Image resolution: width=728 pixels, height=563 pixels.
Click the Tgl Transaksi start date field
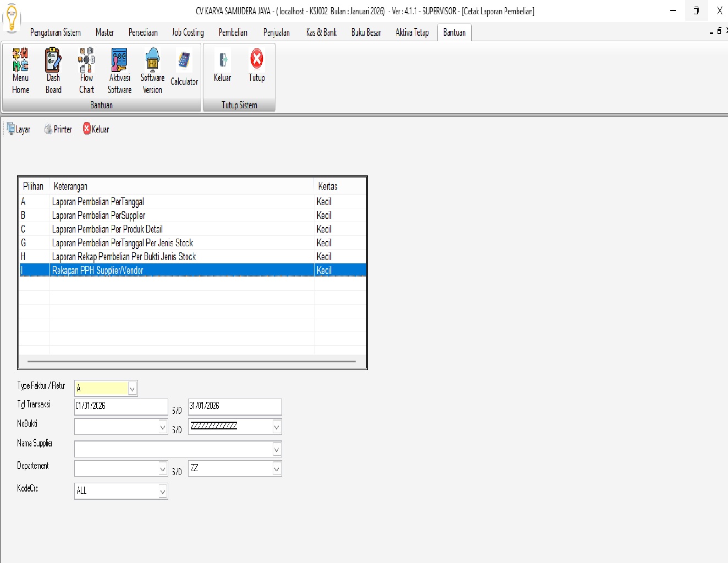(x=121, y=406)
